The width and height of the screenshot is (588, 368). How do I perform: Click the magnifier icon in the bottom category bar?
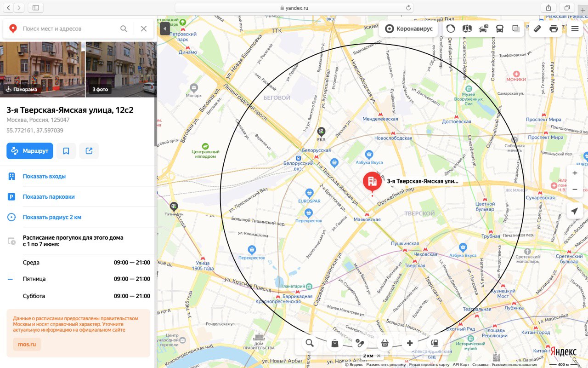310,343
